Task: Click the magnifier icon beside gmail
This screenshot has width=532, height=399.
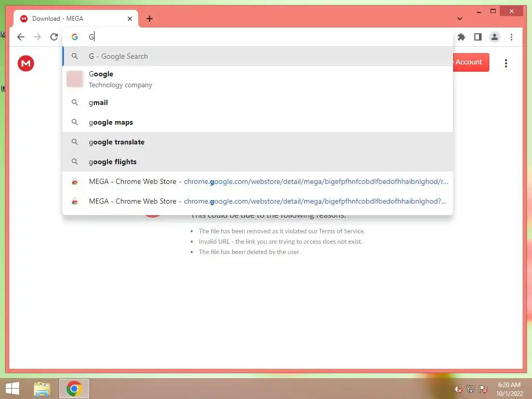Action: [75, 102]
